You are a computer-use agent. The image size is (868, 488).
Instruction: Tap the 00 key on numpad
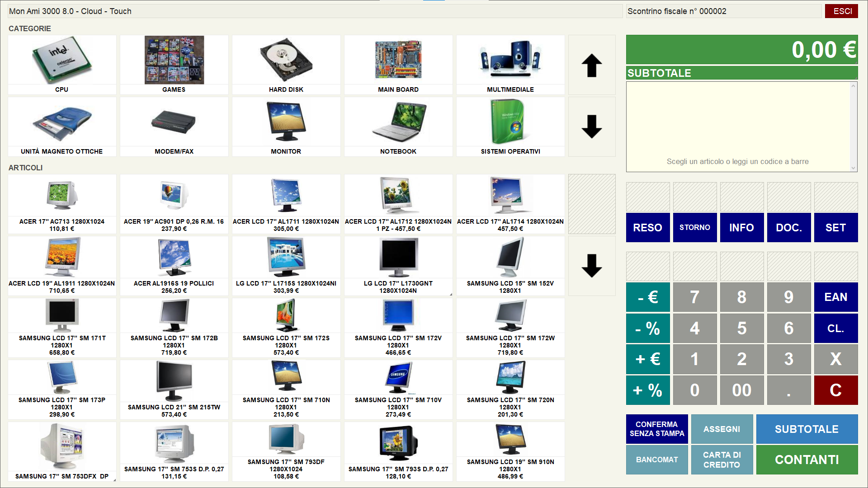coord(742,390)
